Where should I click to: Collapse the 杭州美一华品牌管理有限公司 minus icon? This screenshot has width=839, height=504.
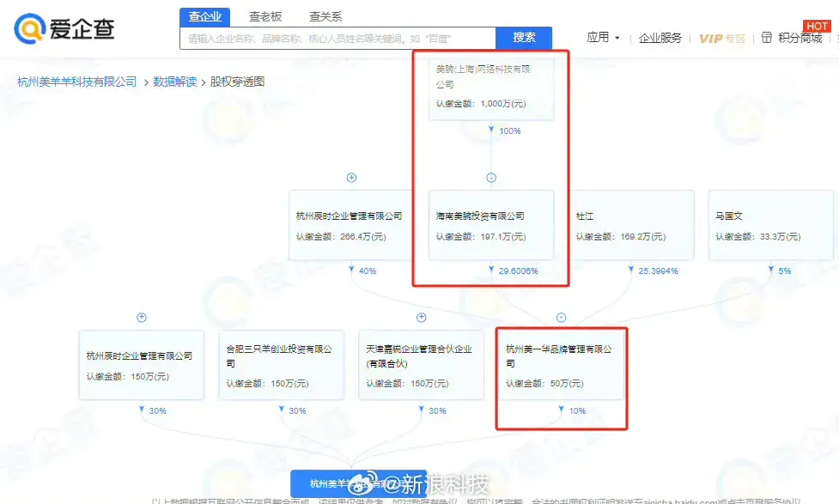[x=562, y=318]
